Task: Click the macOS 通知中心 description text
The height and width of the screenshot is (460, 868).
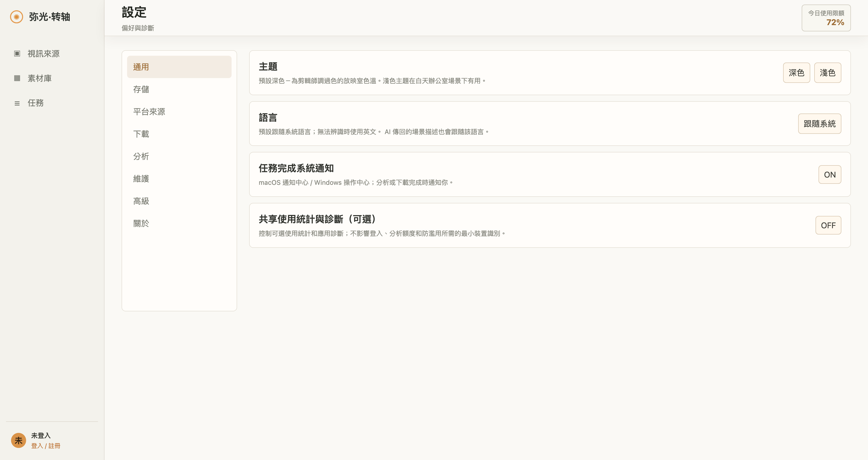Action: 356,183
